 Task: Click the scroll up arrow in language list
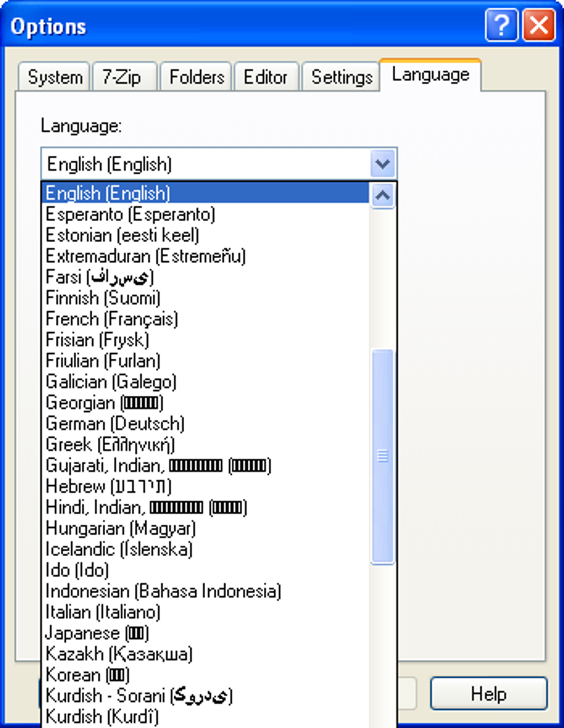tap(383, 195)
